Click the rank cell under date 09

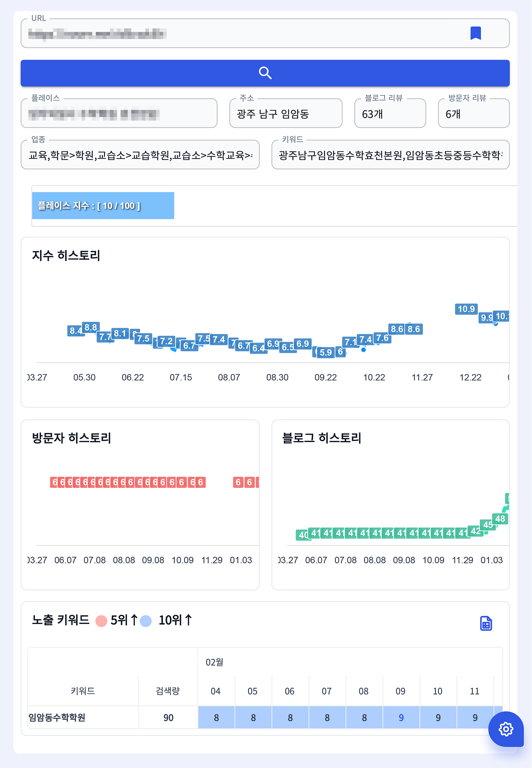(401, 718)
